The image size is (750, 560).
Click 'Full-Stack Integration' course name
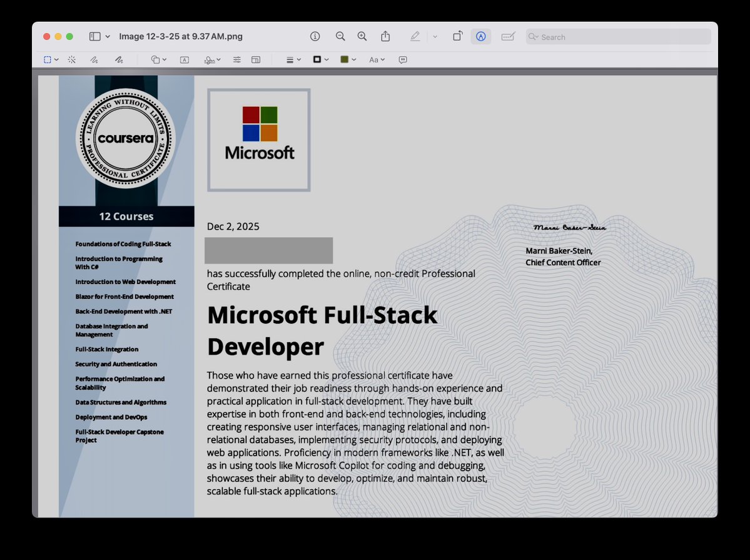pyautogui.click(x=107, y=349)
